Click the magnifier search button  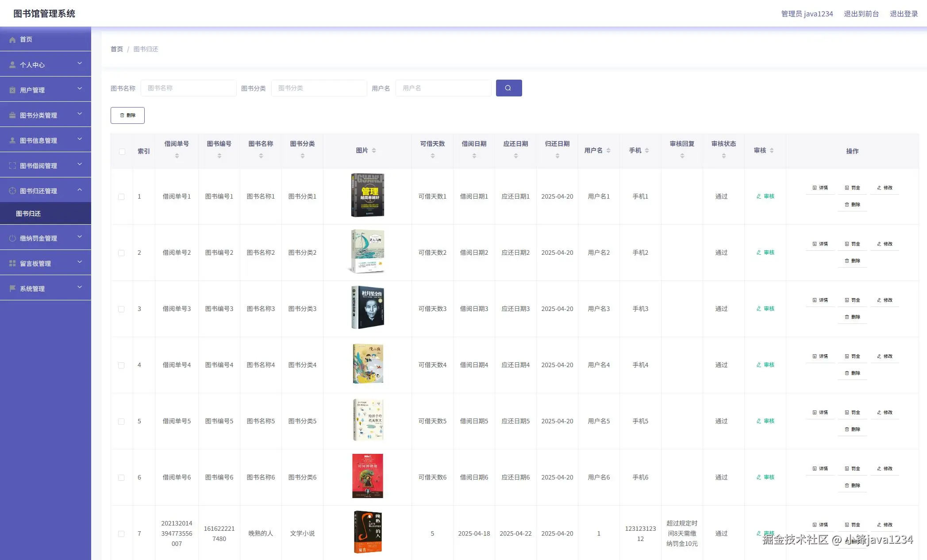pyautogui.click(x=508, y=88)
